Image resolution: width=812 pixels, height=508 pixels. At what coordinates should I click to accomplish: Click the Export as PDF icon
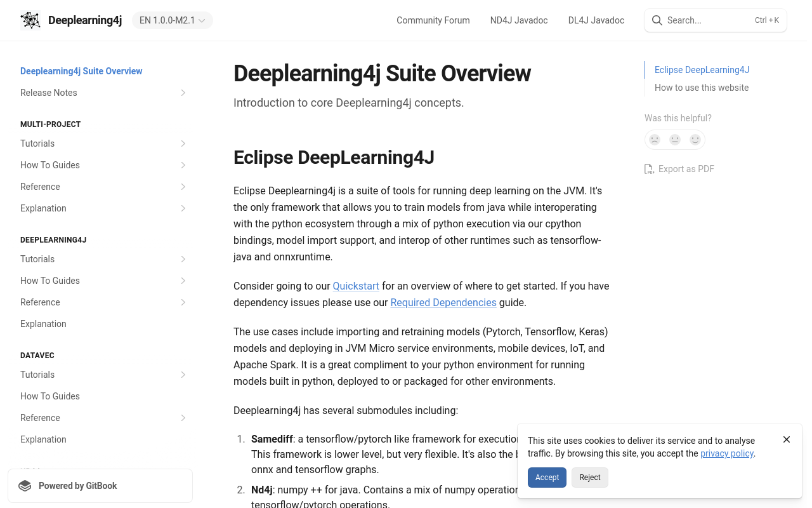649,169
